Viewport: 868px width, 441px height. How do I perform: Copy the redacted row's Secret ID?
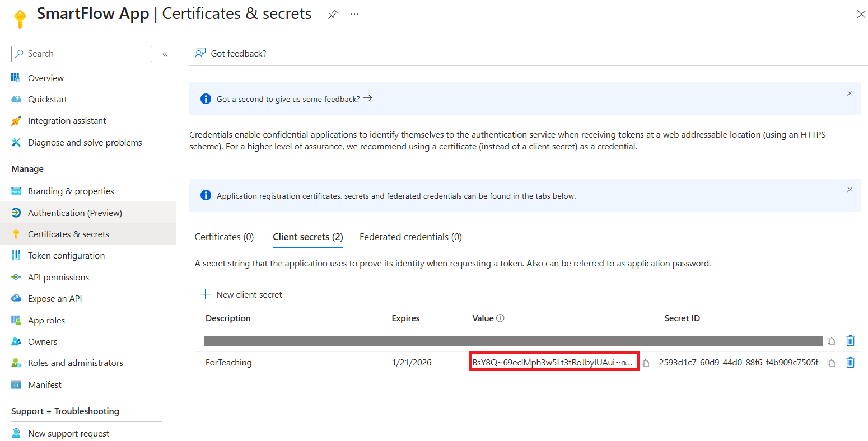coord(831,341)
